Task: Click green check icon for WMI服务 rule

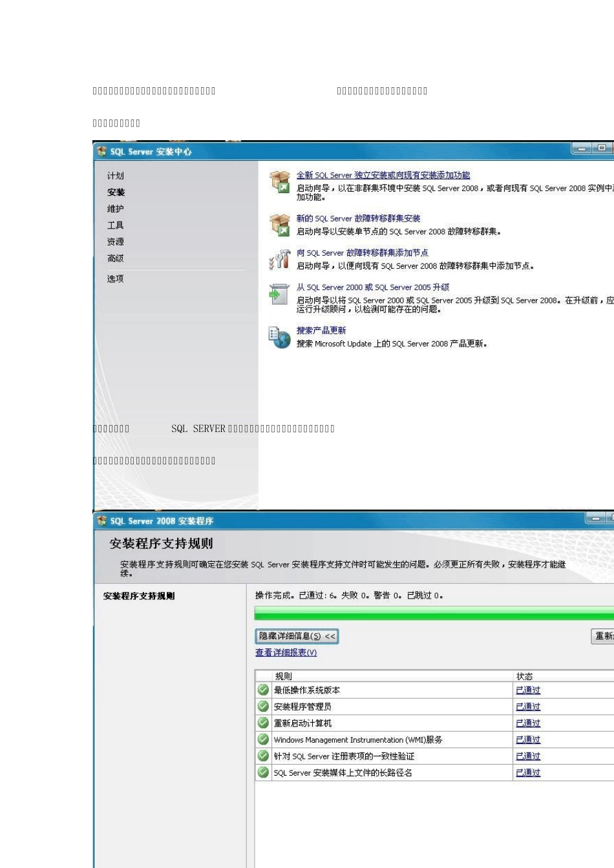Action: pyautogui.click(x=263, y=739)
